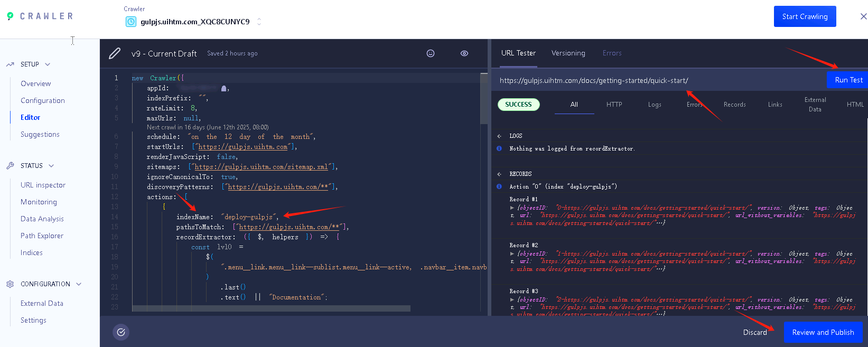Click the editor vertical scrollbar
The image size is (868, 347).
click(x=484, y=98)
